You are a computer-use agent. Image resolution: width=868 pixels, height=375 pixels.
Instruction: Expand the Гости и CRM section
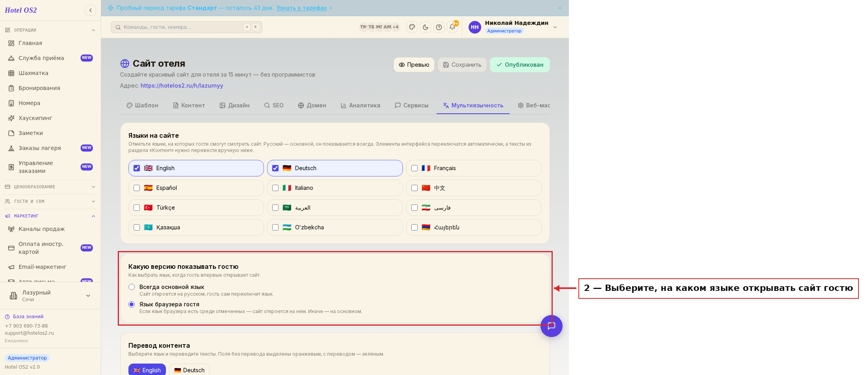[x=50, y=201]
